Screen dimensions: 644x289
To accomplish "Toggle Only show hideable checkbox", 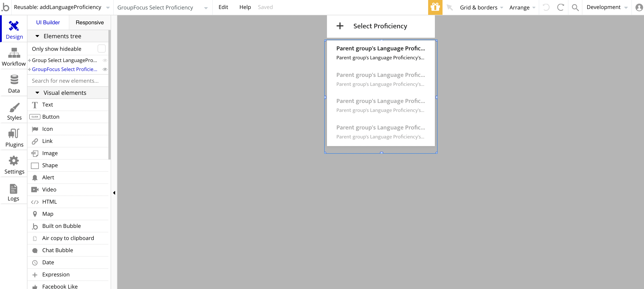I will [x=101, y=49].
